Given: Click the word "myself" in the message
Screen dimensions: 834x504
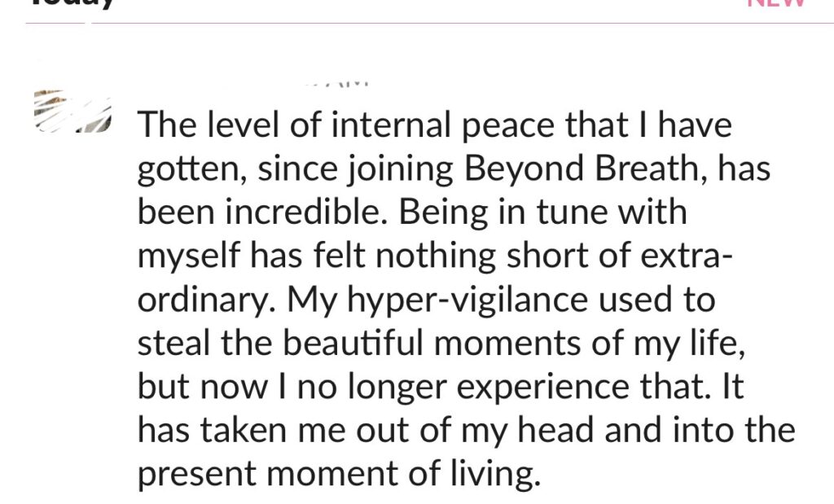Looking at the screenshot, I should click(188, 256).
